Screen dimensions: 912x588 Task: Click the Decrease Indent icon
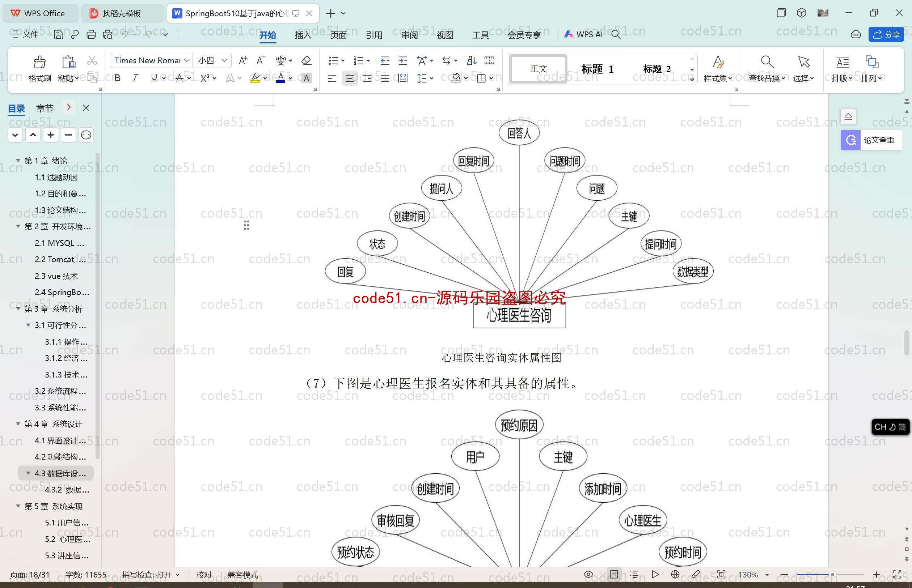[385, 60]
